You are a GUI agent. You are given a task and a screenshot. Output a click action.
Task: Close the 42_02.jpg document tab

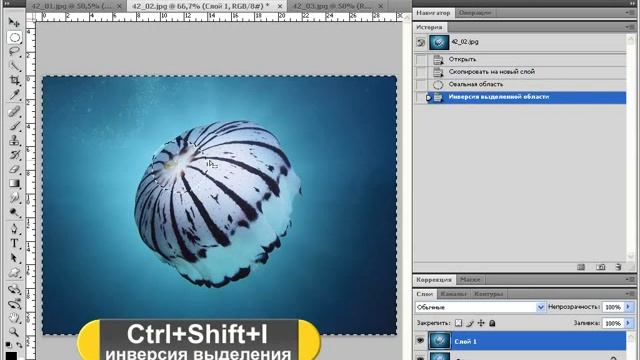280,7
